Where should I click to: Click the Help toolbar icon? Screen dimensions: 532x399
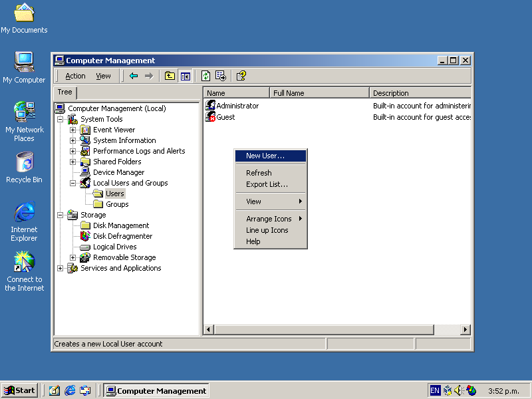[x=241, y=76]
